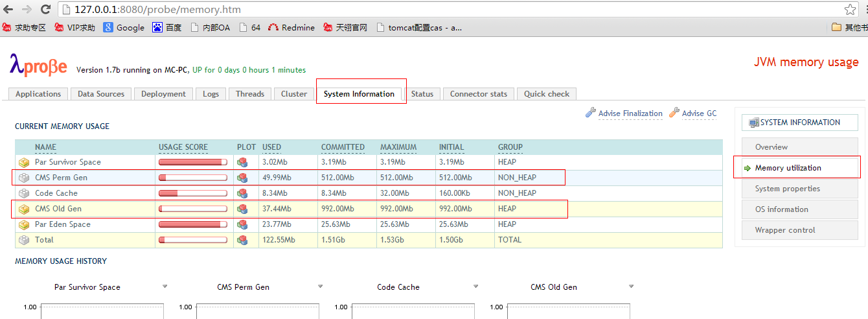
Task: Open plot icon for Par Eden Space
Action: [242, 224]
